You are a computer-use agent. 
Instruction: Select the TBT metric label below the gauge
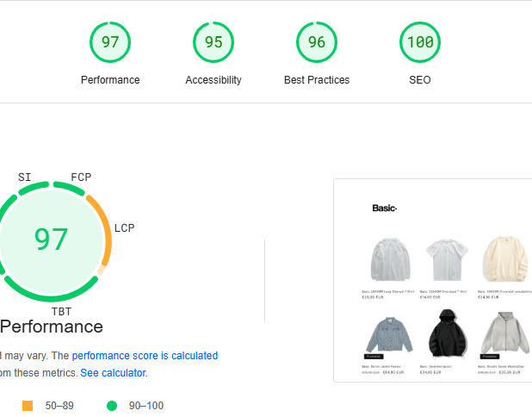point(61,311)
